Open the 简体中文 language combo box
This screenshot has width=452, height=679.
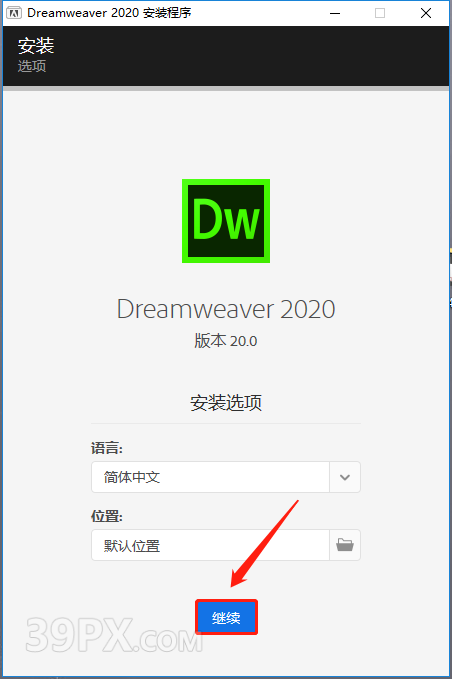[226, 477]
